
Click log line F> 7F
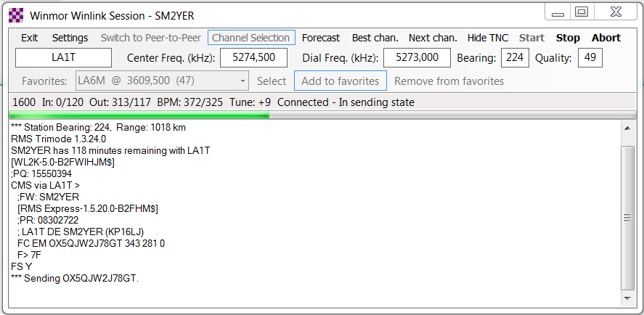pos(29,255)
